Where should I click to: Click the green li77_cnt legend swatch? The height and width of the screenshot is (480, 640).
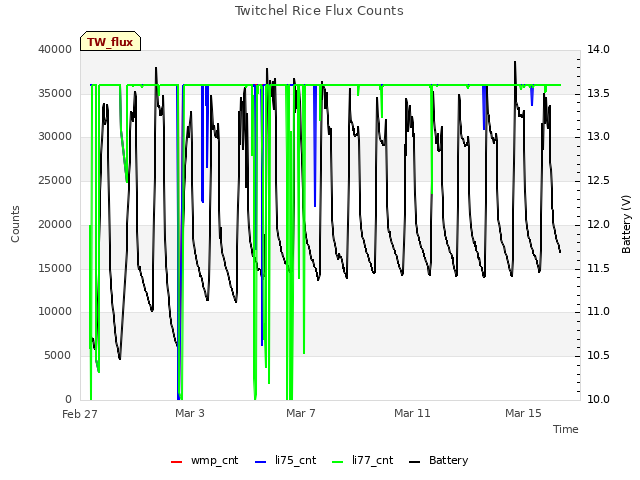tap(338, 462)
